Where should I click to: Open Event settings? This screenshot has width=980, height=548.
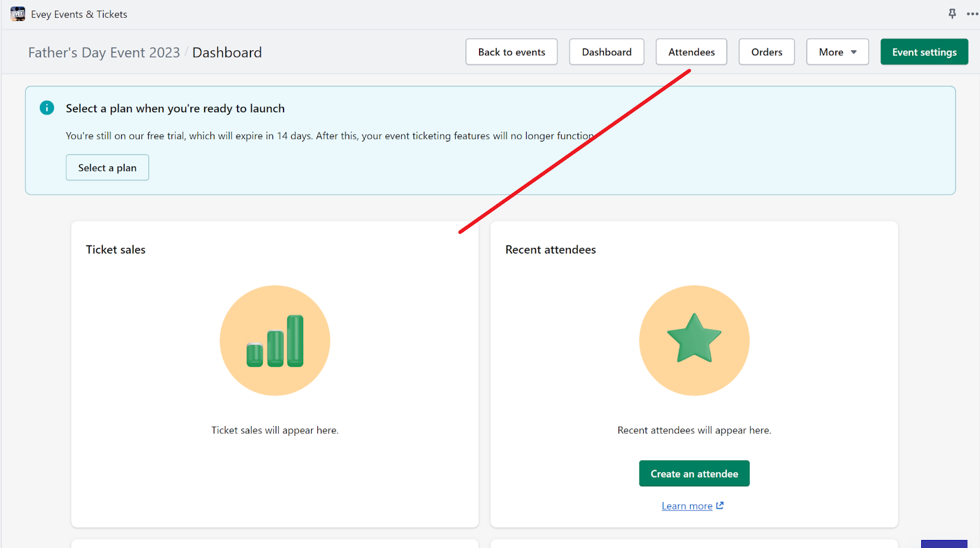[924, 52]
